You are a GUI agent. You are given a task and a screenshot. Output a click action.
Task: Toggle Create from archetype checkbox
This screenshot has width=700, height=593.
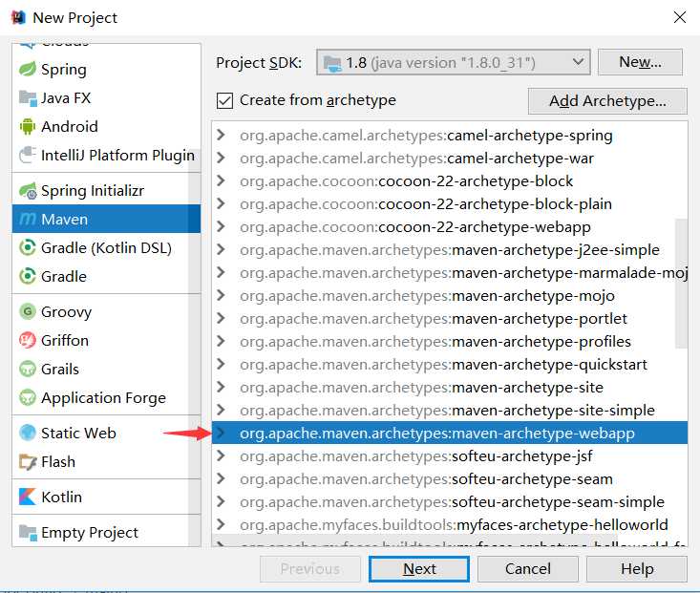(224, 100)
